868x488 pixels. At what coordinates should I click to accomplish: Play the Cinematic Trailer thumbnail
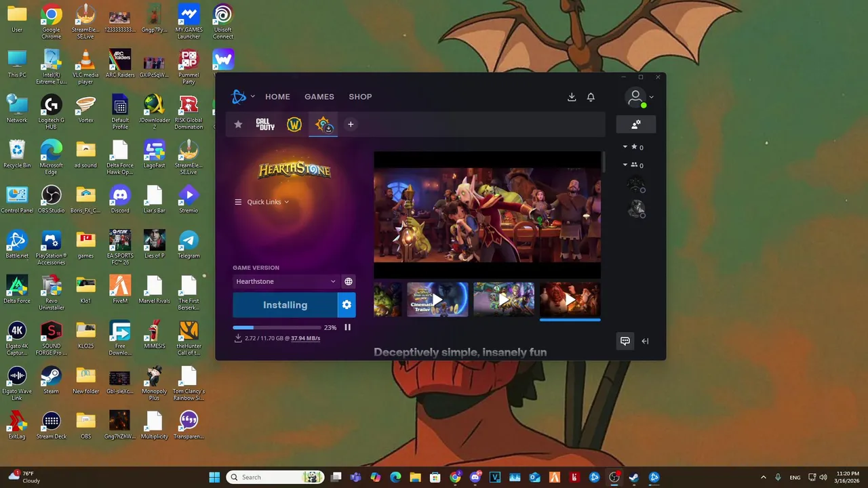(x=437, y=300)
